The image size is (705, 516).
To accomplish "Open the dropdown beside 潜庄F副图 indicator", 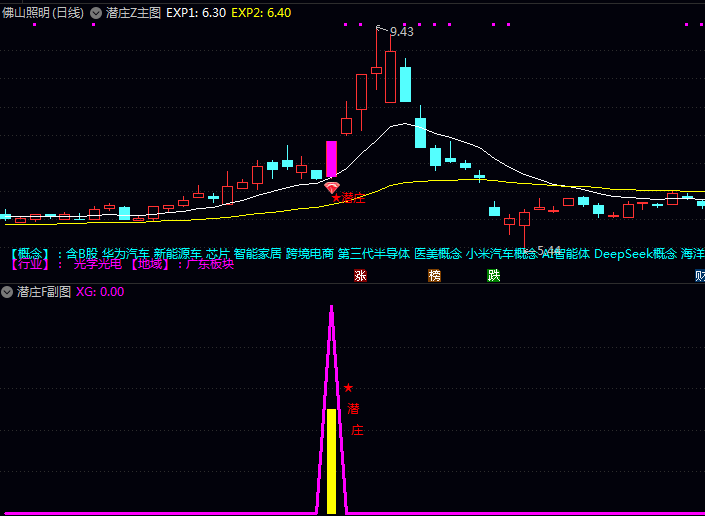I will coord(7,293).
